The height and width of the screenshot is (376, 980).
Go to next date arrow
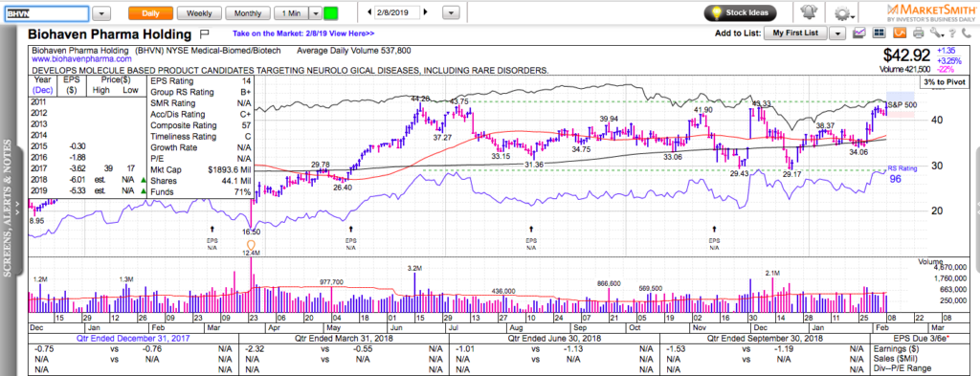coord(426,11)
